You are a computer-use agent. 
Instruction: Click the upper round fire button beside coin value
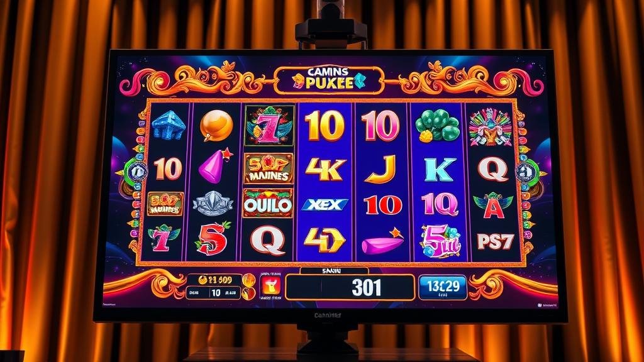[x=249, y=280]
